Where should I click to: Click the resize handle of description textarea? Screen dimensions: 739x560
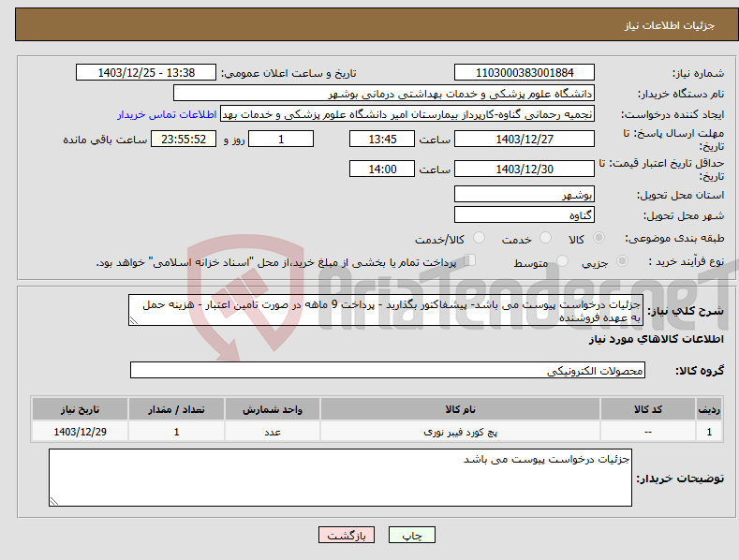point(133,320)
